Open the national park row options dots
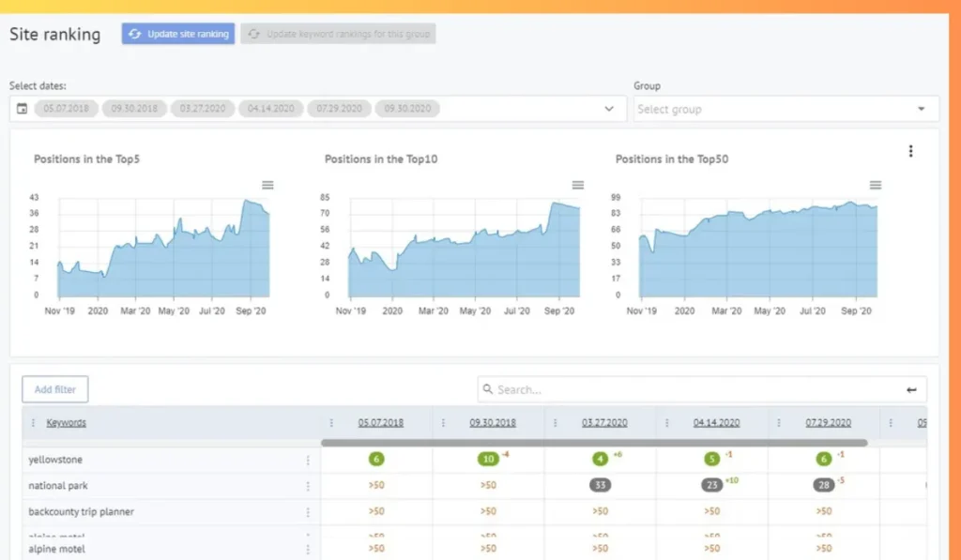The image size is (961, 560). point(308,486)
